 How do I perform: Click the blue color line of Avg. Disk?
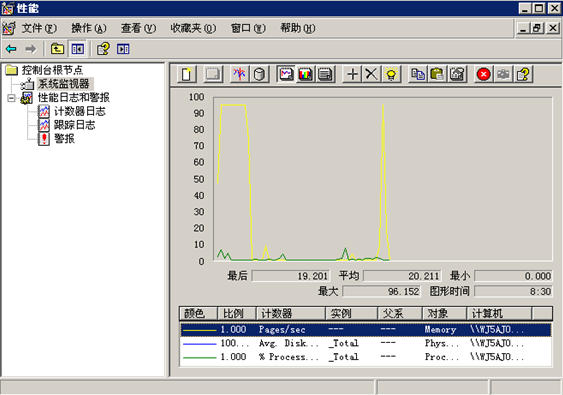(200, 344)
